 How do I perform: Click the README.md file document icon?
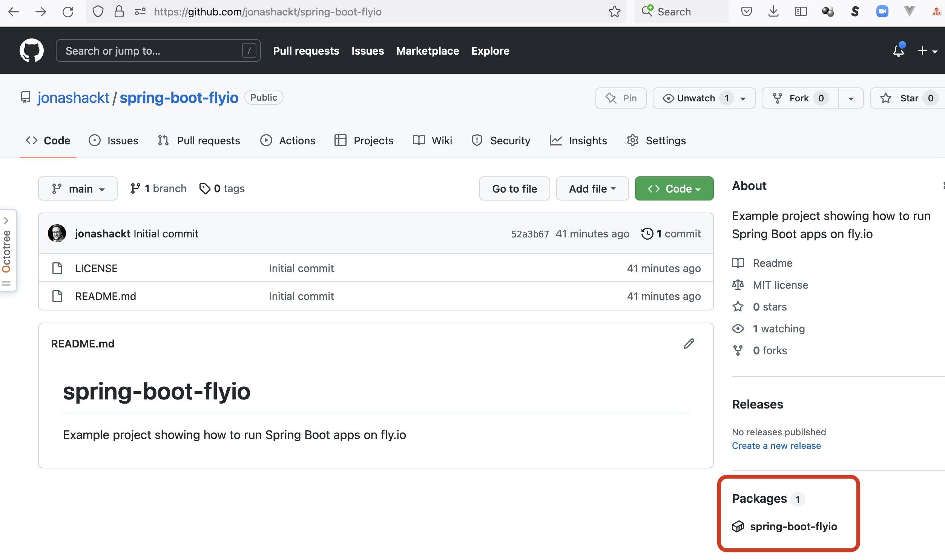[x=57, y=296]
